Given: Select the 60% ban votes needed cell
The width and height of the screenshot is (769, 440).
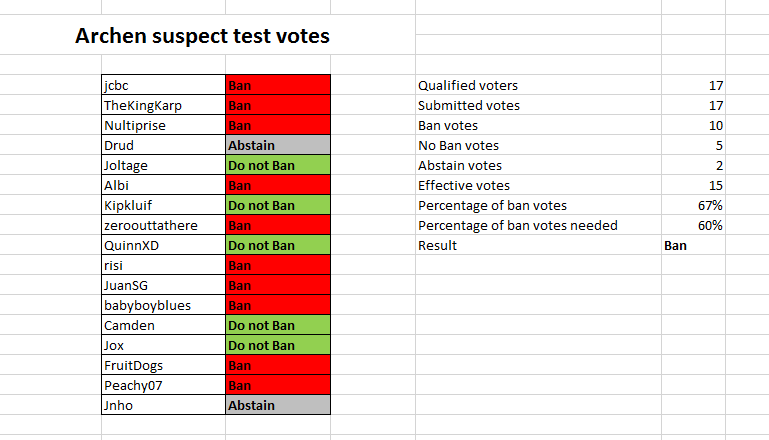Looking at the screenshot, I should point(693,225).
